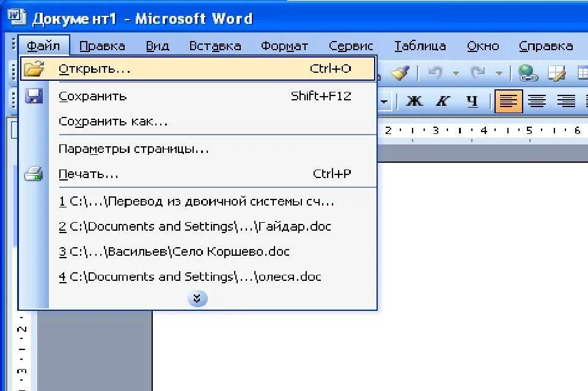588x391 pixels.
Task: Open recent file Перевод из двоичной системы
Action: point(197,201)
